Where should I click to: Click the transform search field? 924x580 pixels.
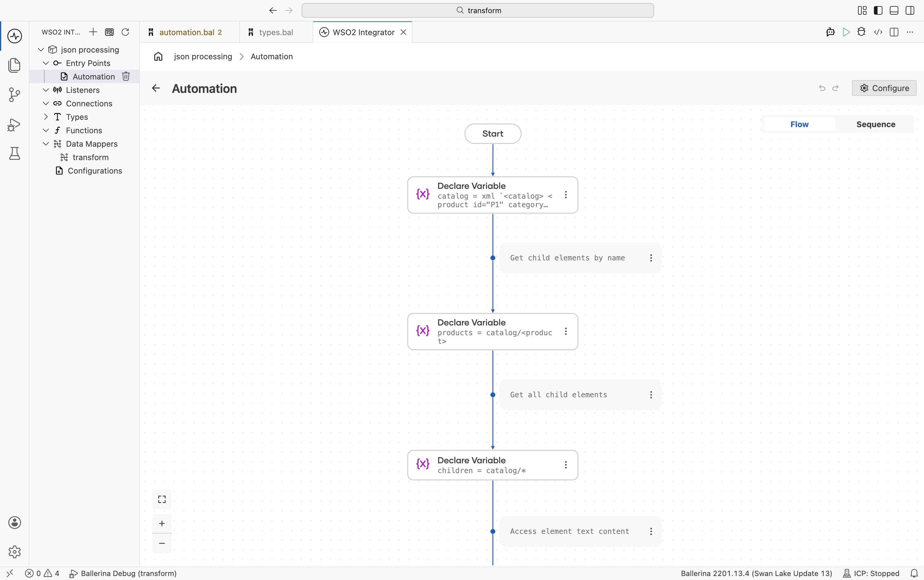pos(478,10)
